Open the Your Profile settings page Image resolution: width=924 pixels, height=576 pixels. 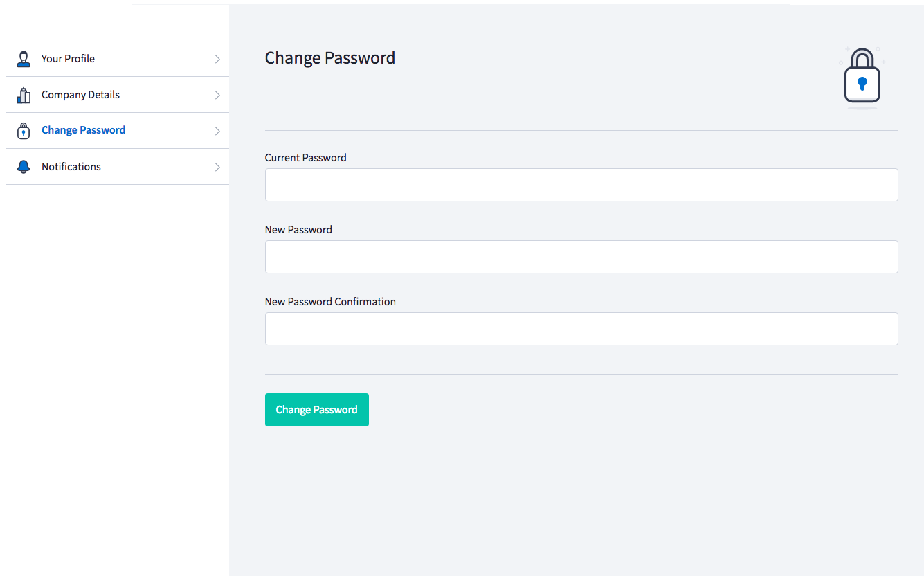tap(67, 58)
